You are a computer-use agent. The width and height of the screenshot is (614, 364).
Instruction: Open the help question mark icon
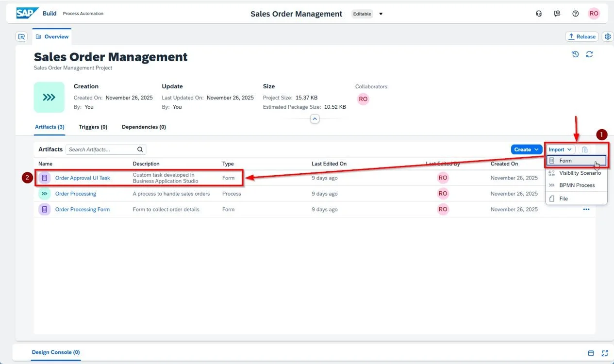pyautogui.click(x=576, y=14)
